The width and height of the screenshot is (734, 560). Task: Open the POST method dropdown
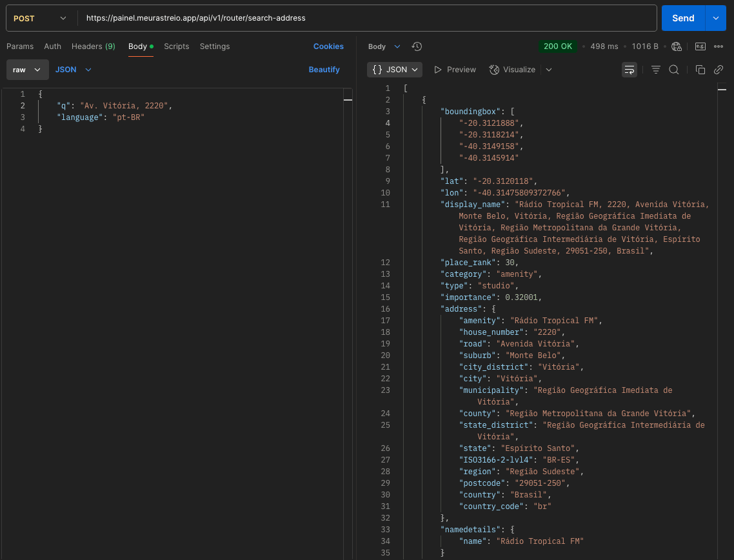(x=40, y=18)
